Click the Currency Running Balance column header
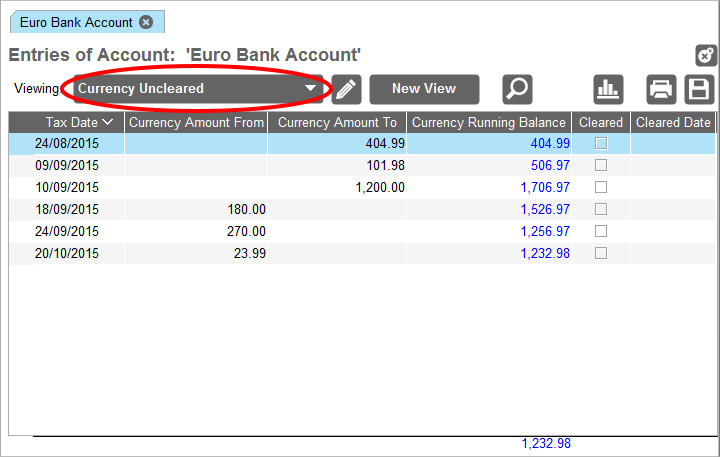Image resolution: width=720 pixels, height=457 pixels. [489, 123]
